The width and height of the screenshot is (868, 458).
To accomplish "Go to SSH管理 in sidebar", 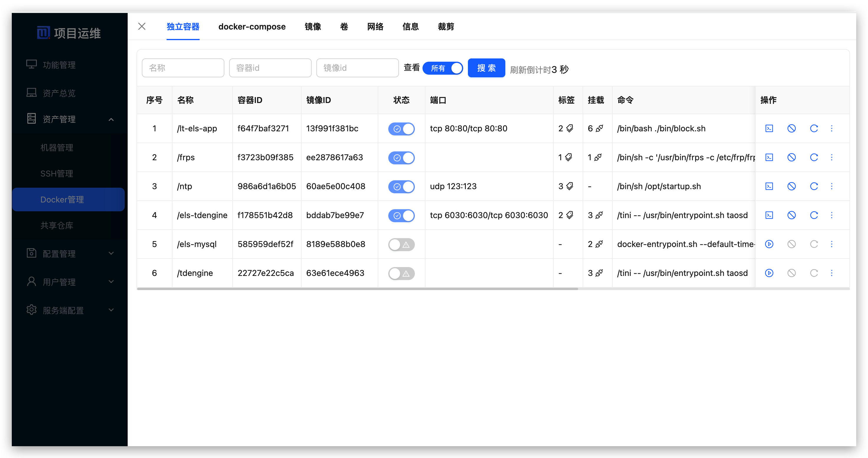I will pos(57,173).
